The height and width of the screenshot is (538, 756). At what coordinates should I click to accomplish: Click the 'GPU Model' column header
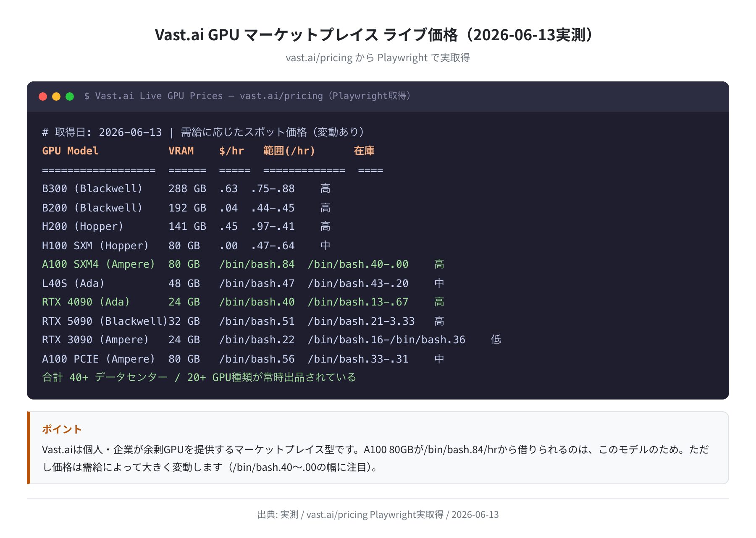pos(71,151)
